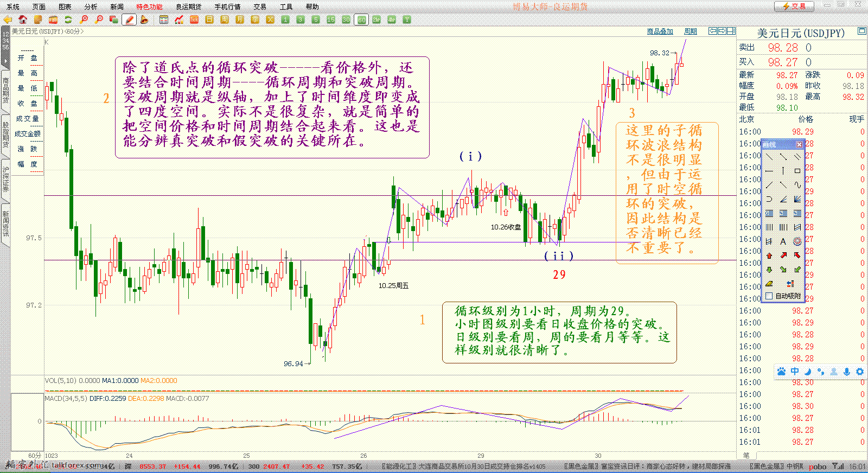Toggle the split layout icon above chart

pyautogui.click(x=731, y=31)
